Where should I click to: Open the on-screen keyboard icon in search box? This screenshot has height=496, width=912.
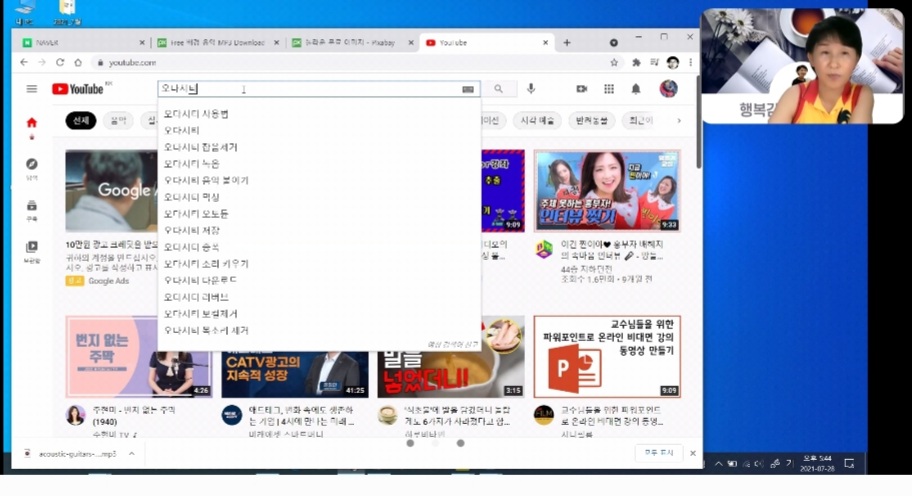pyautogui.click(x=467, y=89)
